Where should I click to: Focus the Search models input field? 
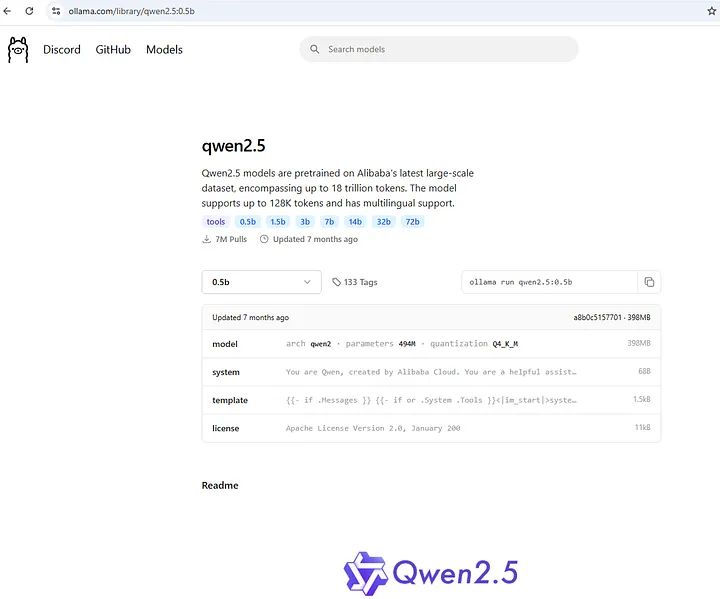click(x=445, y=49)
